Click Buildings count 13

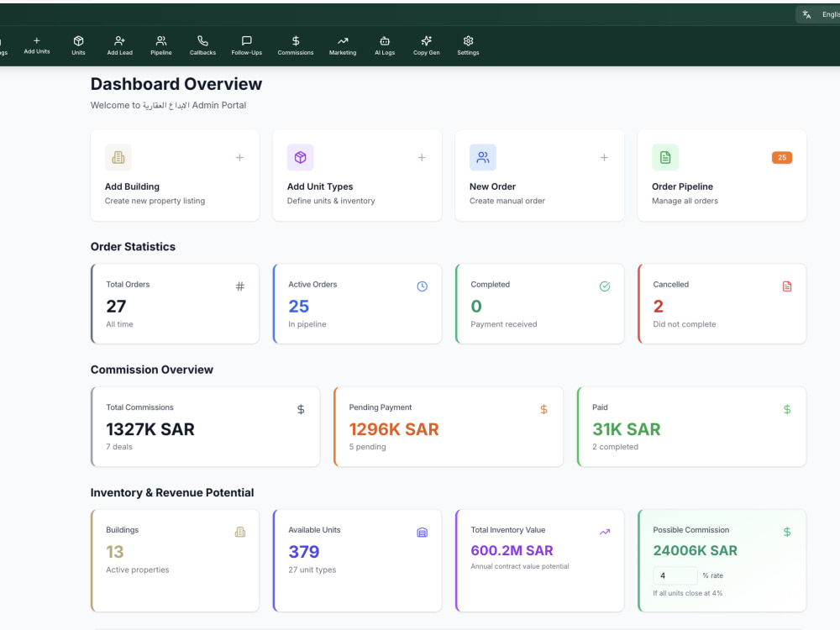point(114,552)
